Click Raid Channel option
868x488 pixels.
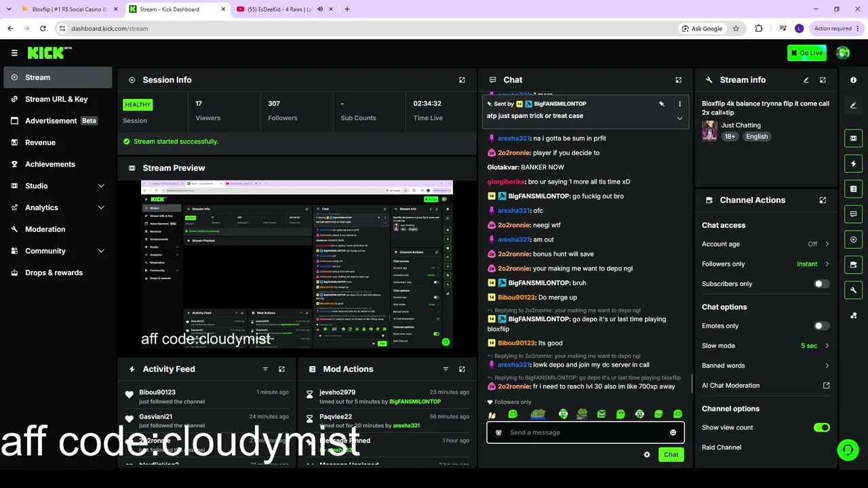(x=722, y=447)
